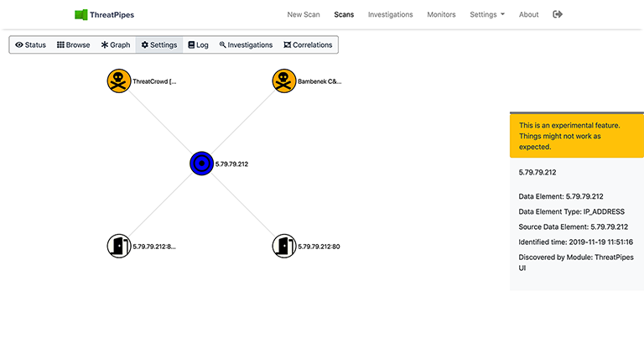The image size is (644, 338).
Task: Open the Graph view tab
Action: click(116, 44)
